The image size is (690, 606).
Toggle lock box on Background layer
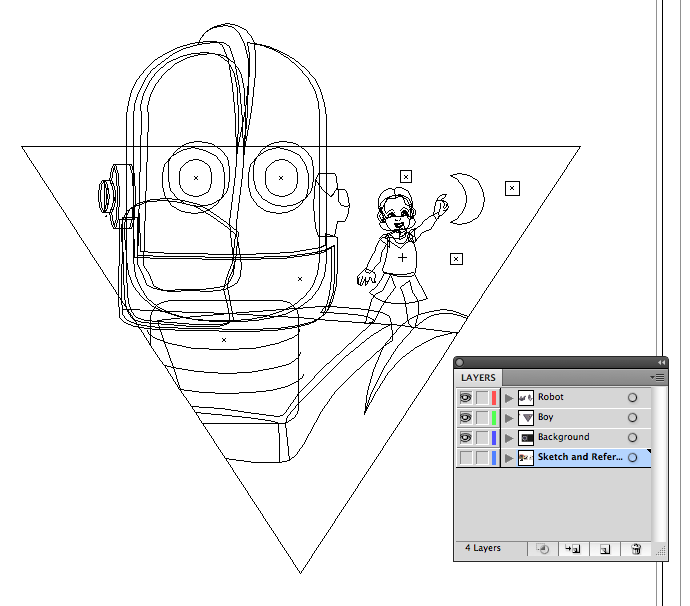click(481, 438)
